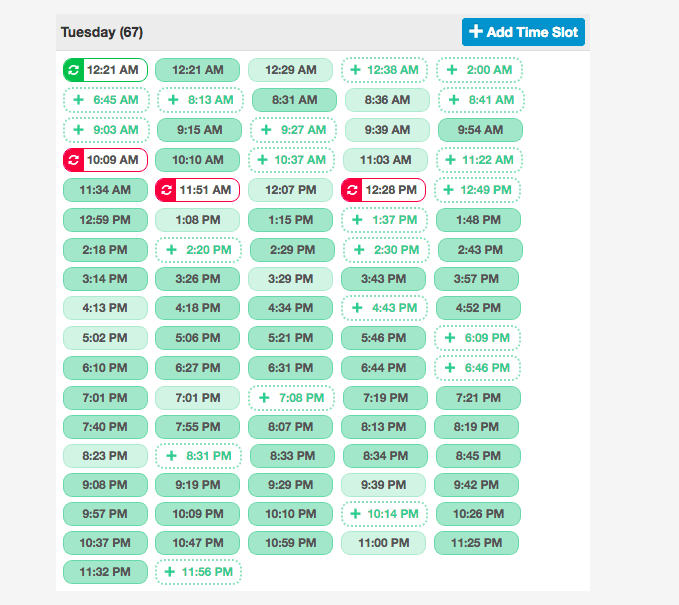The height and width of the screenshot is (605, 679).
Task: Click the plus icon on 2:00 AM slot
Action: [x=452, y=70]
